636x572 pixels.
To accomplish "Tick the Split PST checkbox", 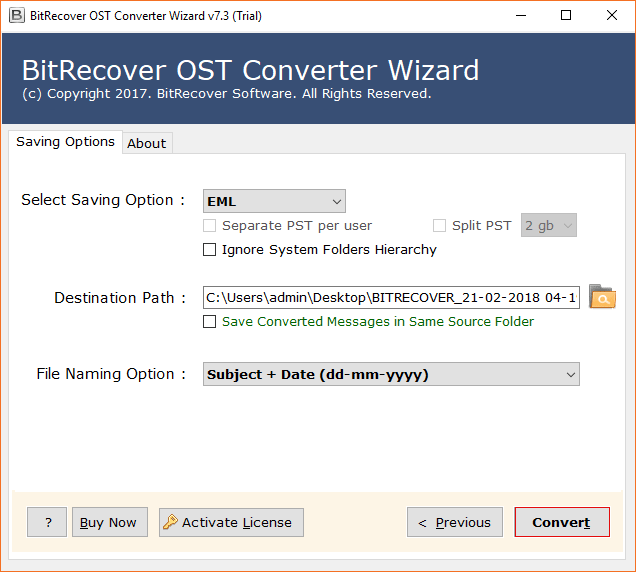I will click(x=439, y=226).
